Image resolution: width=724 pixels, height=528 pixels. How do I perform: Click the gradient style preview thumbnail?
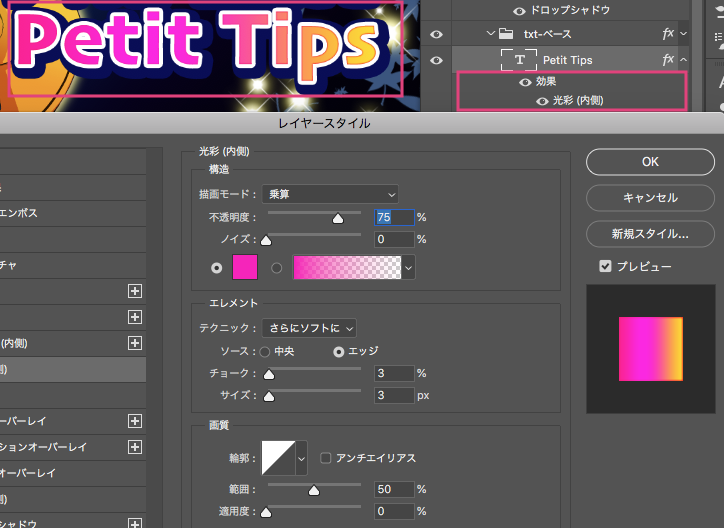coord(651,349)
